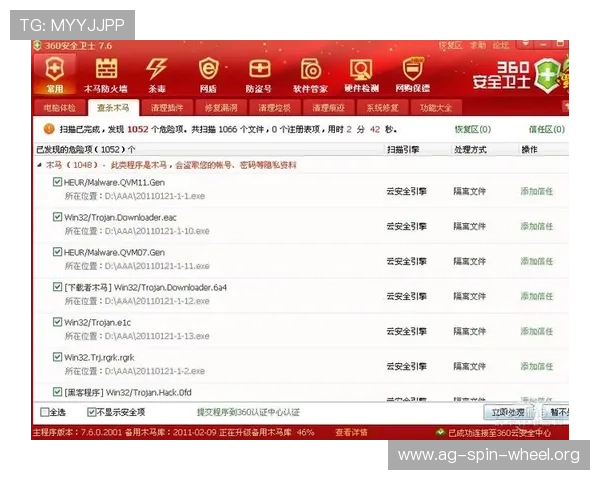
Task: Open 恢复区 link in title bar
Action: pyautogui.click(x=450, y=46)
